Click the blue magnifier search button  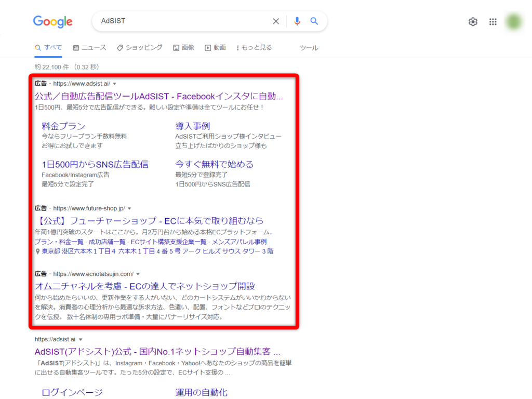314,21
